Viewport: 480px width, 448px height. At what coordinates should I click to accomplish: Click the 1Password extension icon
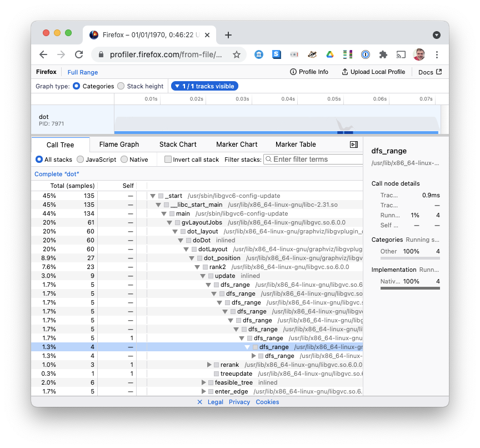tap(366, 54)
